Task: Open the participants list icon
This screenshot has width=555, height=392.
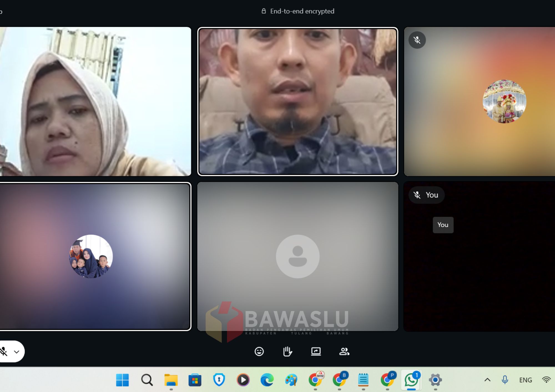Action: 344,352
